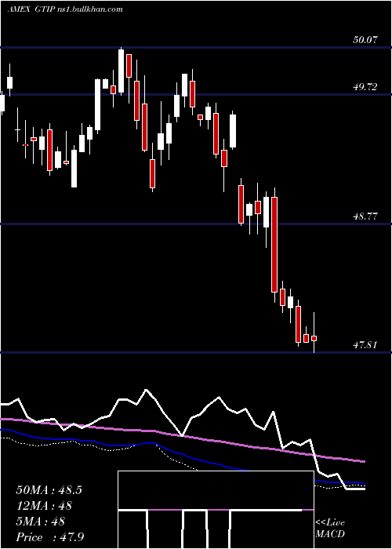Click the first white candle at chart left edge
This screenshot has height=549, width=392.
2,104
